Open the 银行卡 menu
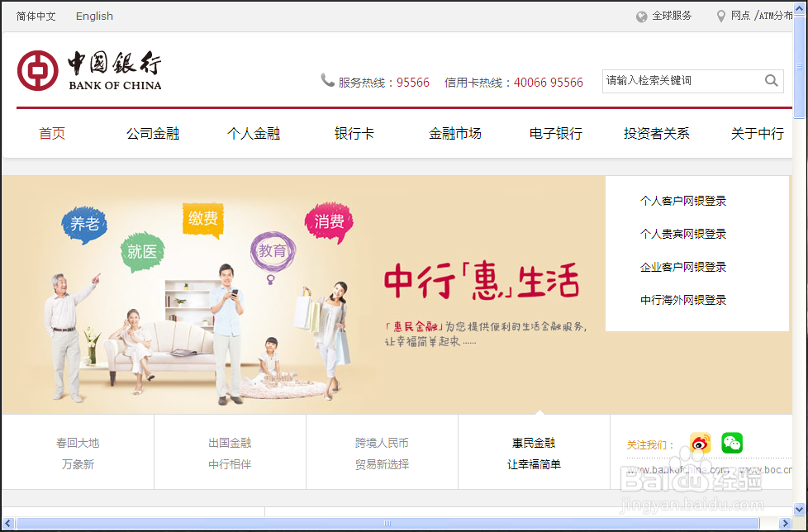The image size is (808, 532). click(354, 134)
